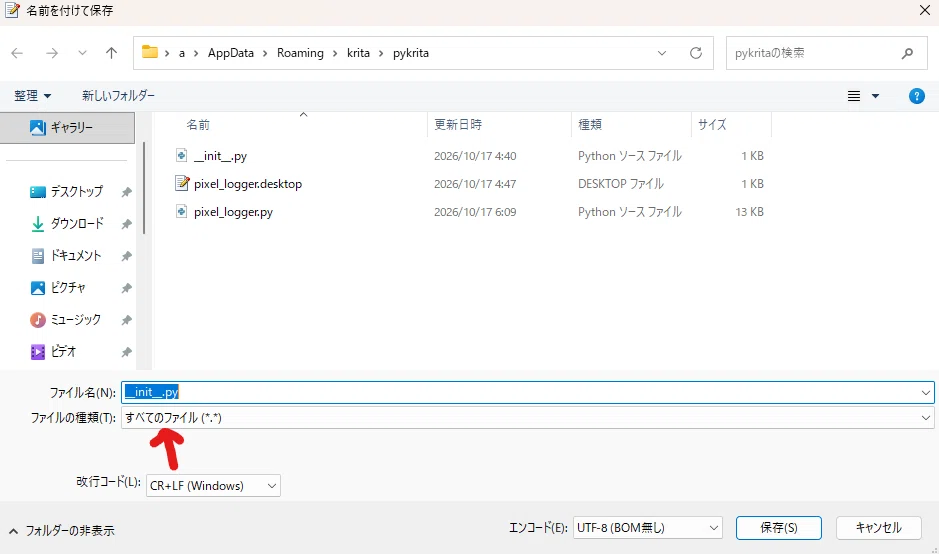Go back with the left arrow
This screenshot has height=554, width=939.
pyautogui.click(x=17, y=53)
